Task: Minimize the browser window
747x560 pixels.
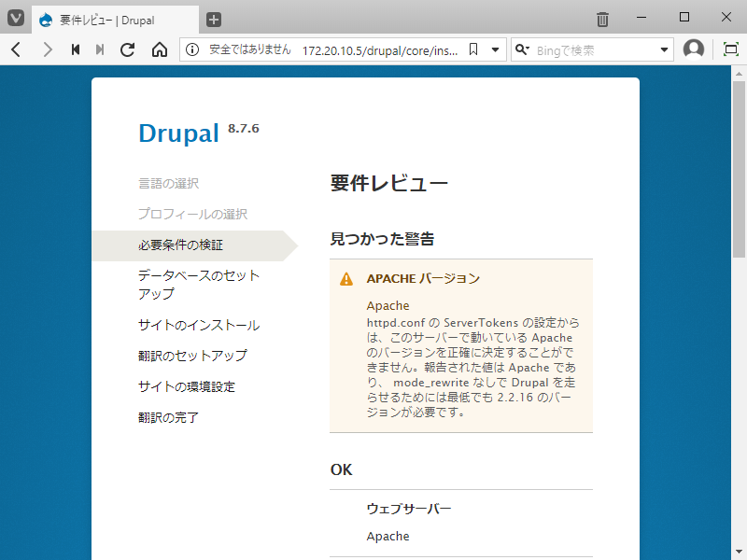Action: 641,17
